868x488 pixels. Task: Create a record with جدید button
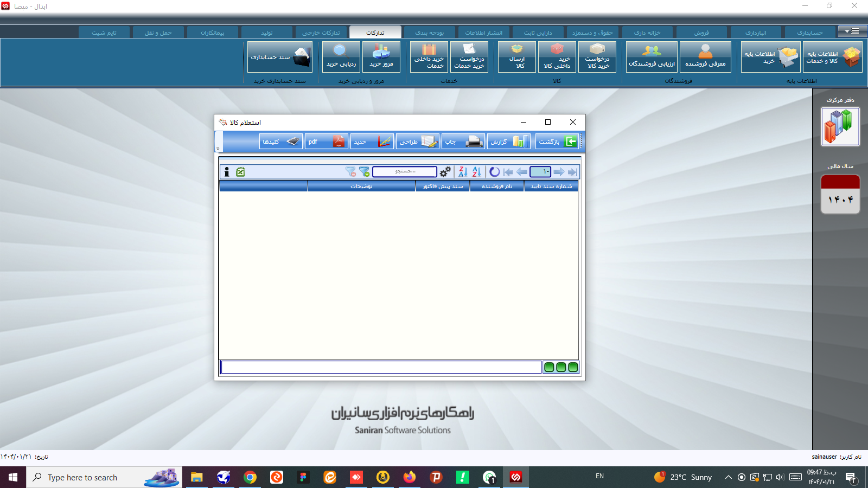pos(372,141)
